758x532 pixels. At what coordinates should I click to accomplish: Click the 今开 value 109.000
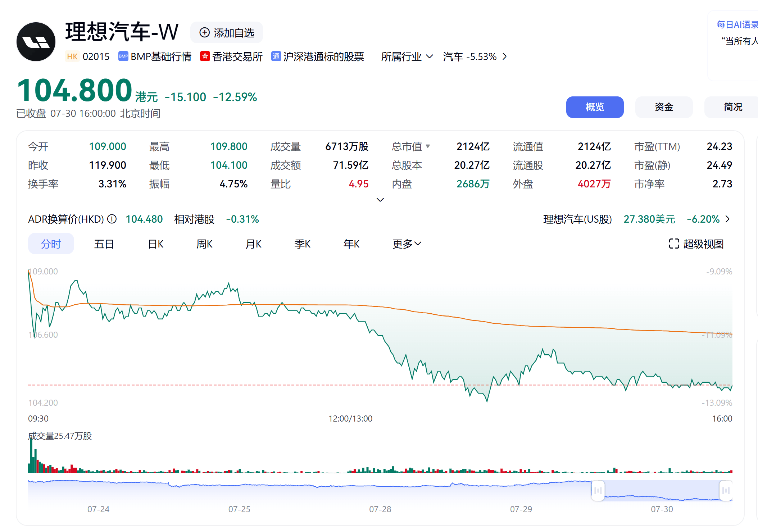pyautogui.click(x=108, y=146)
